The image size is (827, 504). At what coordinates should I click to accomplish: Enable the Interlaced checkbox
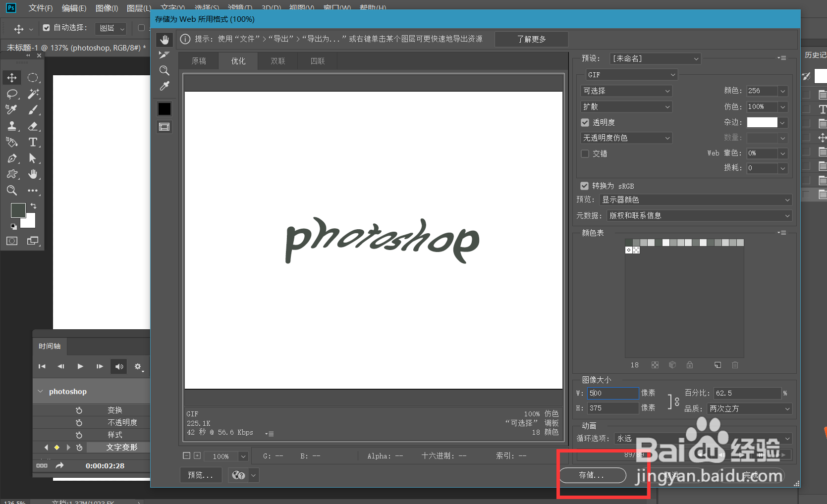[585, 153]
